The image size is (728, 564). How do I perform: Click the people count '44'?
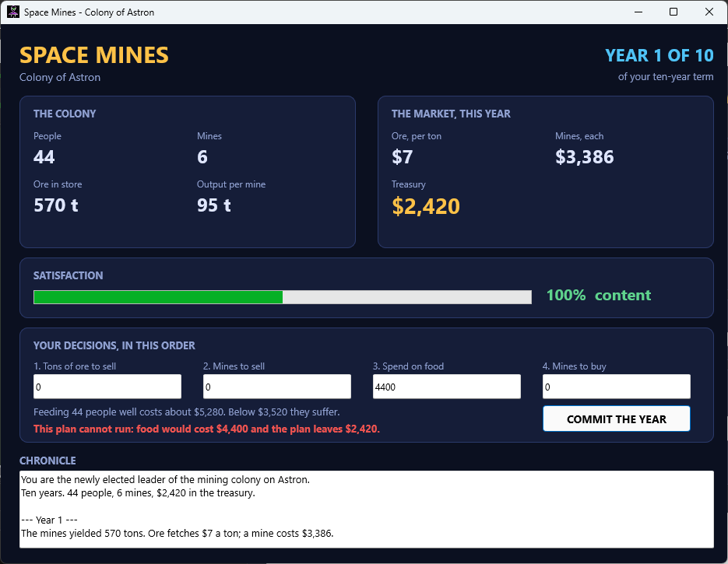click(44, 157)
